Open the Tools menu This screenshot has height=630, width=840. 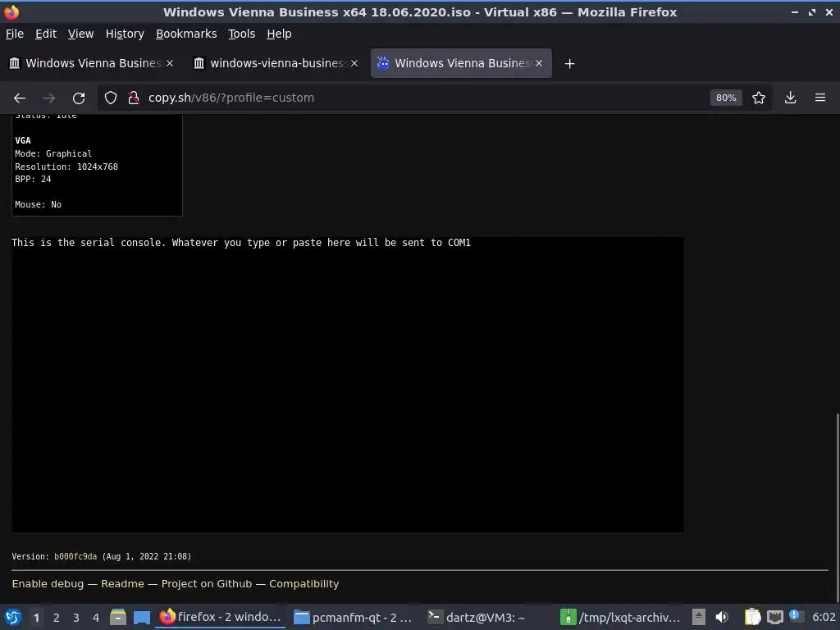pyautogui.click(x=242, y=34)
